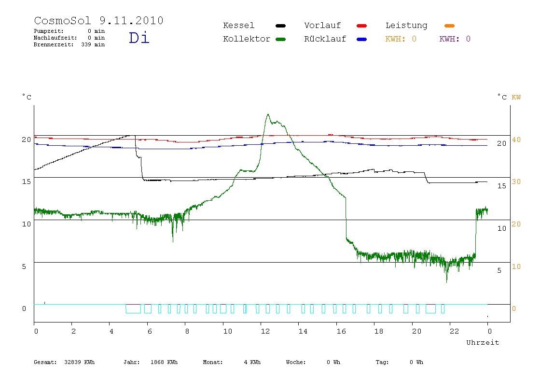Image resolution: width=554 pixels, height=392 pixels.
Task: Click the "8" hour label on time axis
Action: tap(187, 331)
